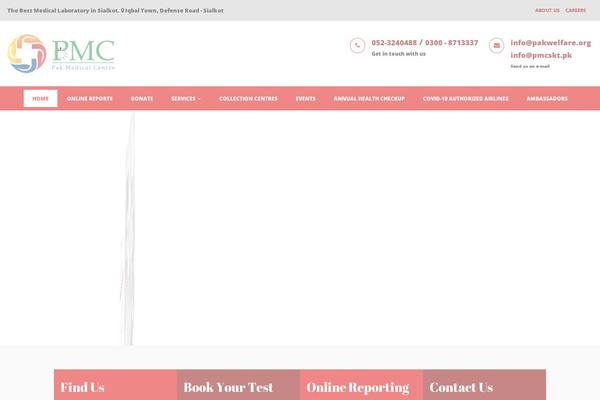The height and width of the screenshot is (400, 600).
Task: Open Covid-19 Authorized Airlines page
Action: point(466,98)
